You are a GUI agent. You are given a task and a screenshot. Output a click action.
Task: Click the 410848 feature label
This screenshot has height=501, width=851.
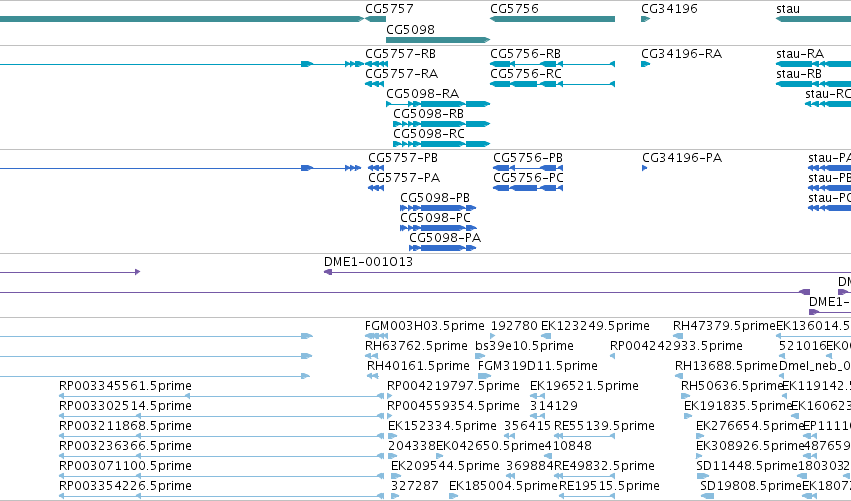568,447
